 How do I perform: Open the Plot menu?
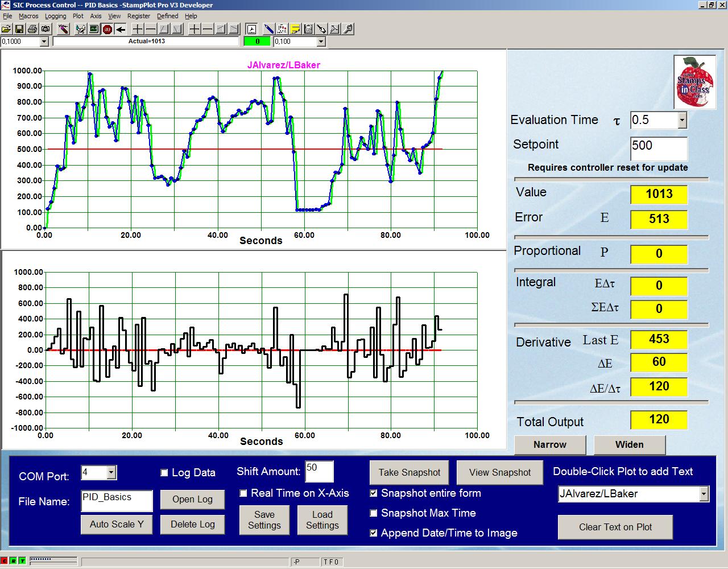pos(78,16)
